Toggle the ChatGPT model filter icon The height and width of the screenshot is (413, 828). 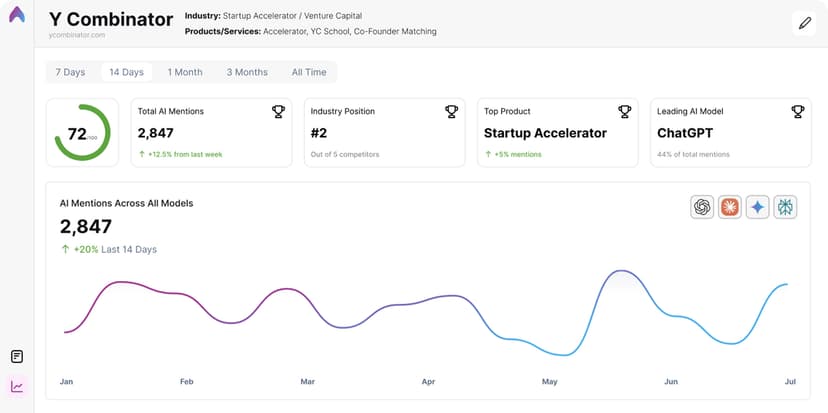(702, 207)
